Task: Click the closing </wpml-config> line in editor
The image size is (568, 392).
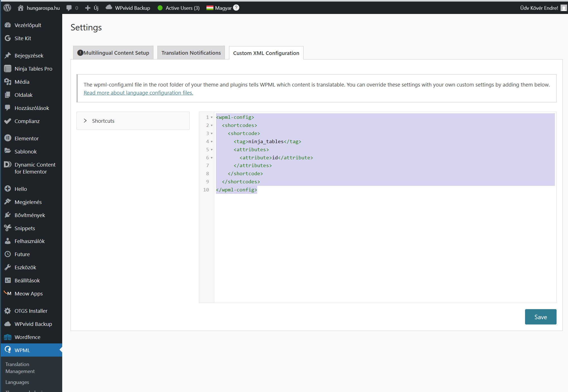Action: coord(237,190)
